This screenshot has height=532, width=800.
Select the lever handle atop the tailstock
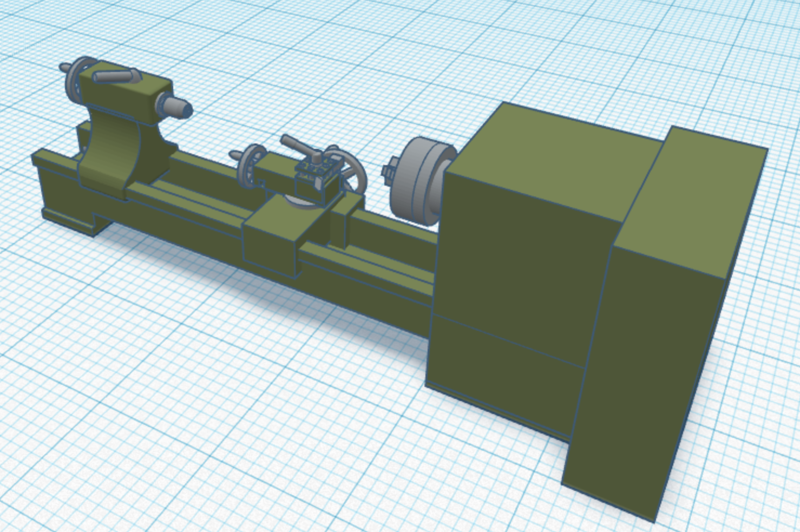(x=114, y=77)
